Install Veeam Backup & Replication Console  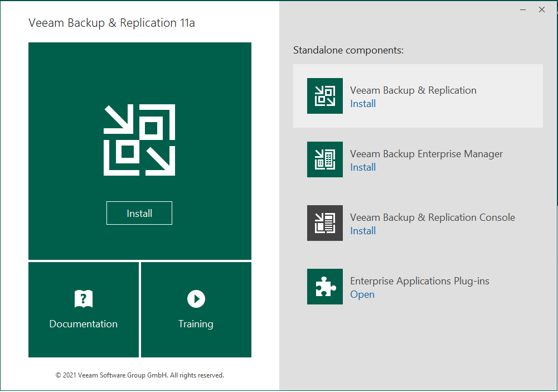363,230
